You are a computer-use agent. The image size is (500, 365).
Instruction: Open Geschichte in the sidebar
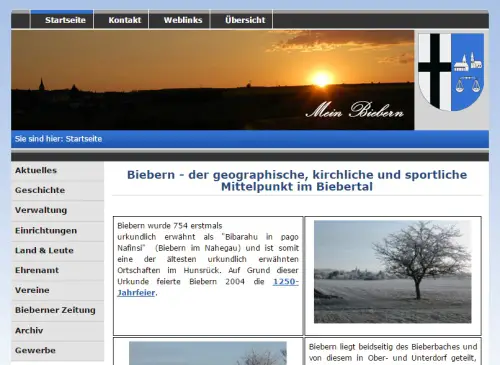point(57,191)
